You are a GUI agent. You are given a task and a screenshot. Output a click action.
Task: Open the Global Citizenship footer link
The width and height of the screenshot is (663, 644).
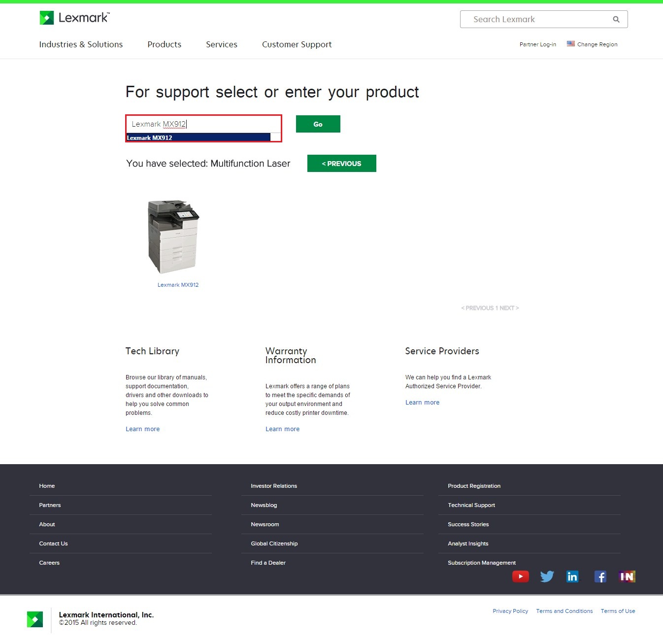[274, 543]
